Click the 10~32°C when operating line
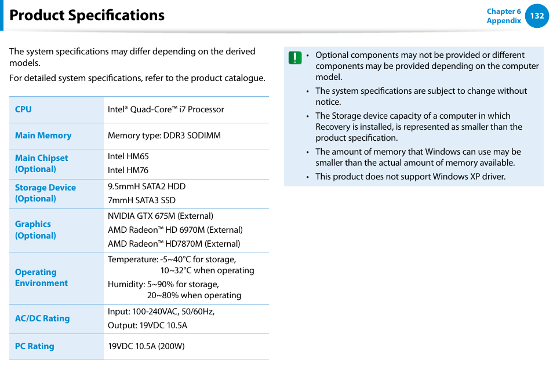Viewport: 553px width, 392px height. click(208, 270)
